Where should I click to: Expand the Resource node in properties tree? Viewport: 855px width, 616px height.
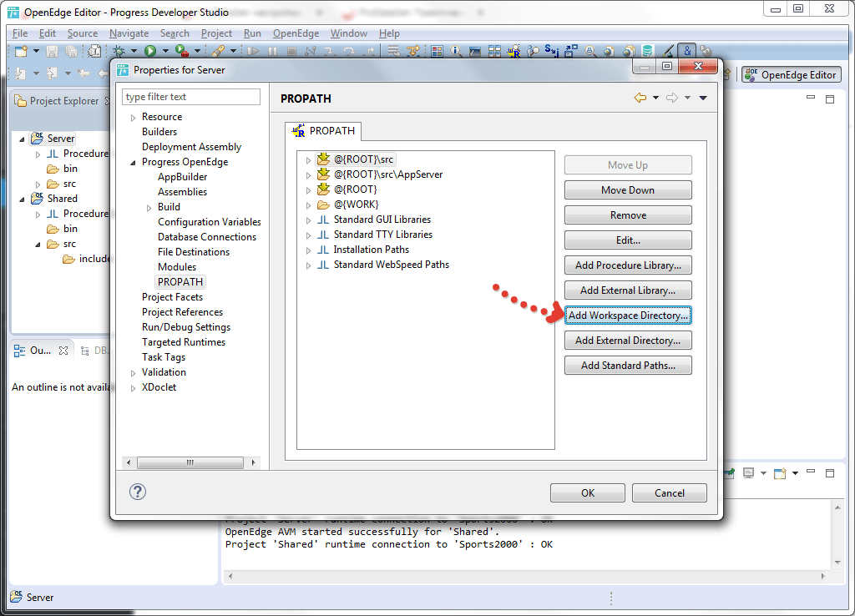click(133, 118)
